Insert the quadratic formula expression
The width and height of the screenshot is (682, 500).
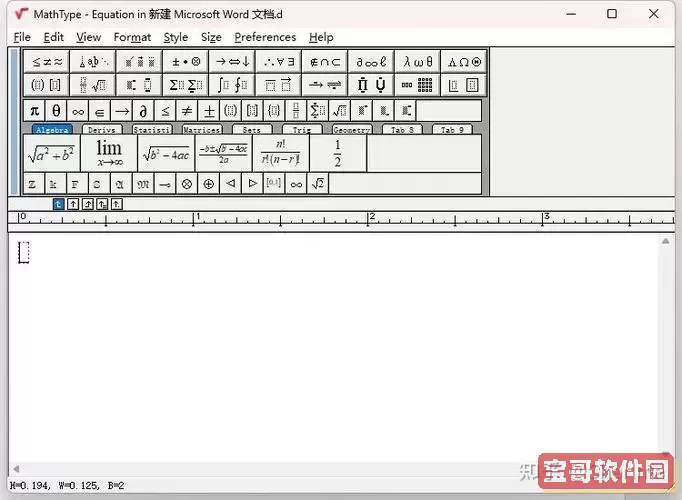(x=224, y=153)
